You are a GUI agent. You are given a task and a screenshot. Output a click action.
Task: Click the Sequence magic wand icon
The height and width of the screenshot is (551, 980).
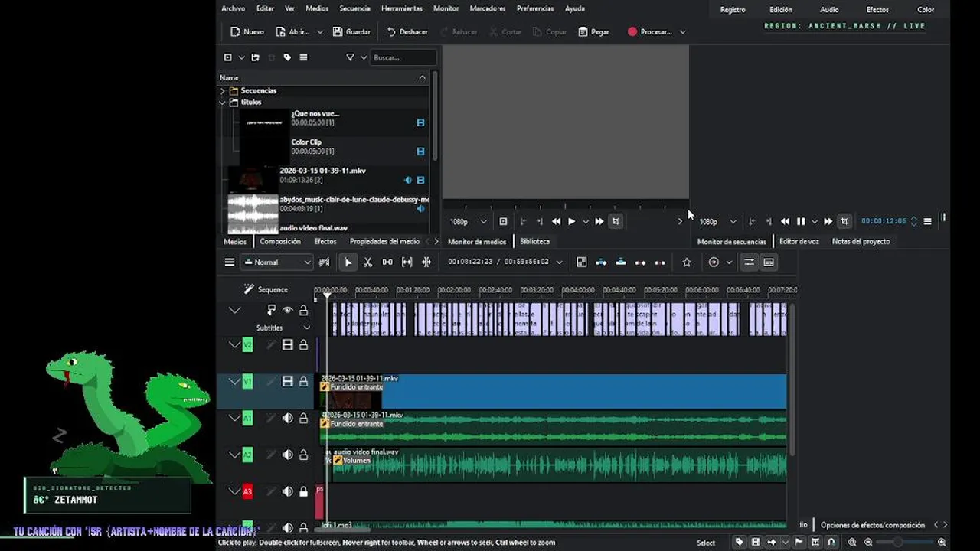248,289
